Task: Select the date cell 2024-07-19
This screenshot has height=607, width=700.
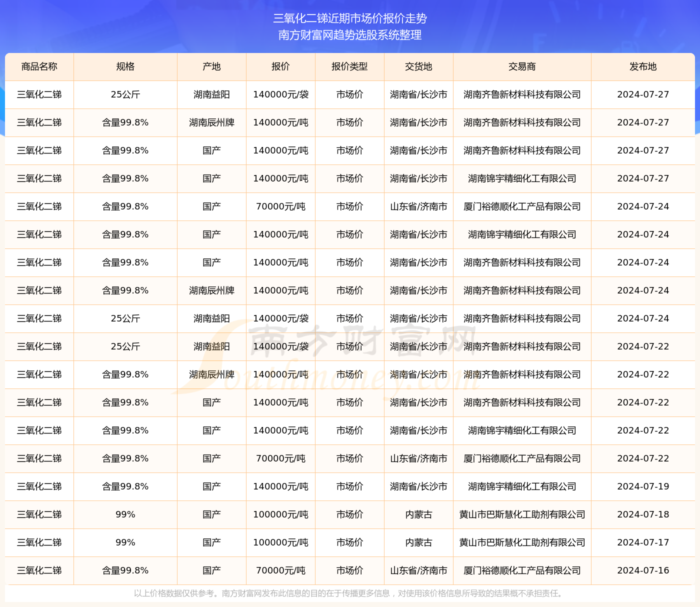Action: 643,486
